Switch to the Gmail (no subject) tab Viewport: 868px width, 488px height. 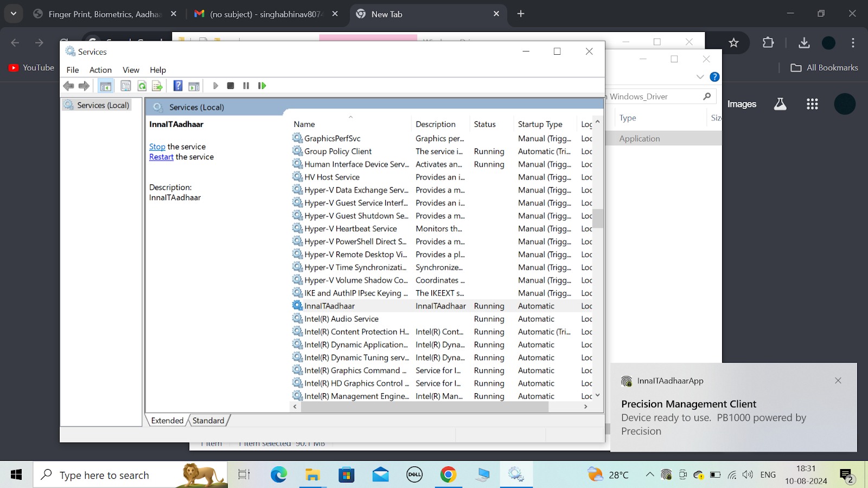[266, 14]
